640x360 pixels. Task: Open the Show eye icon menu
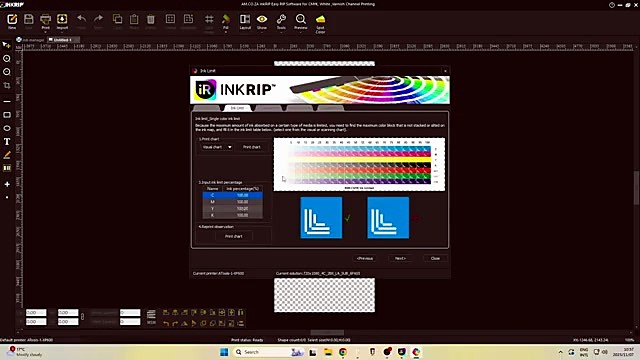[262, 19]
